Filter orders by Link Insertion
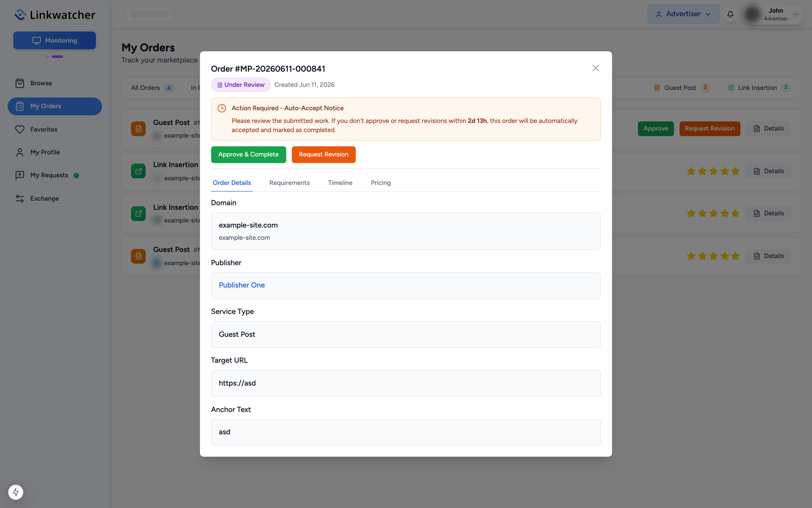 click(759, 88)
